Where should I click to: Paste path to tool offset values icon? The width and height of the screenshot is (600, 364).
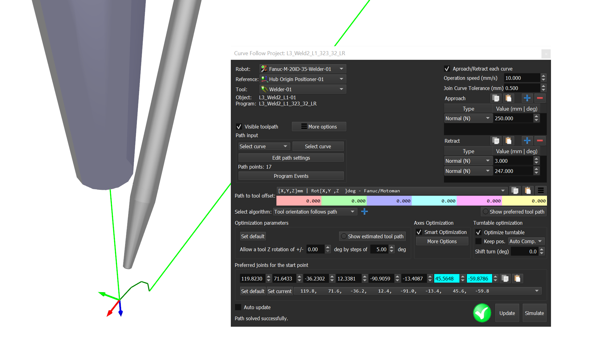528,191
